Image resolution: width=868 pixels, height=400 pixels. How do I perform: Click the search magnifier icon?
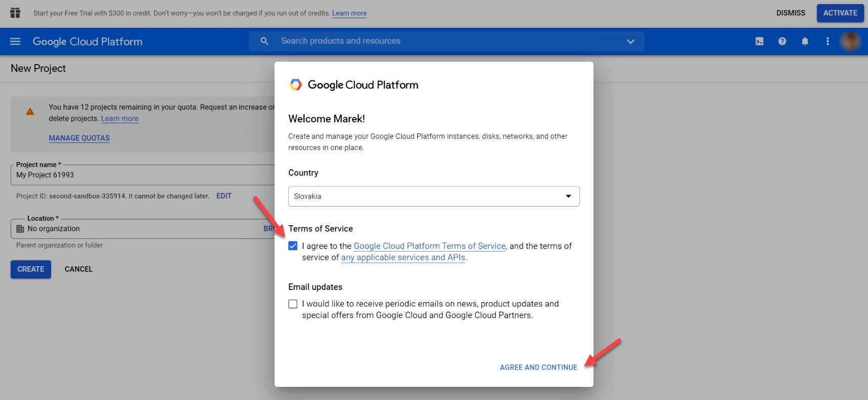click(x=264, y=41)
